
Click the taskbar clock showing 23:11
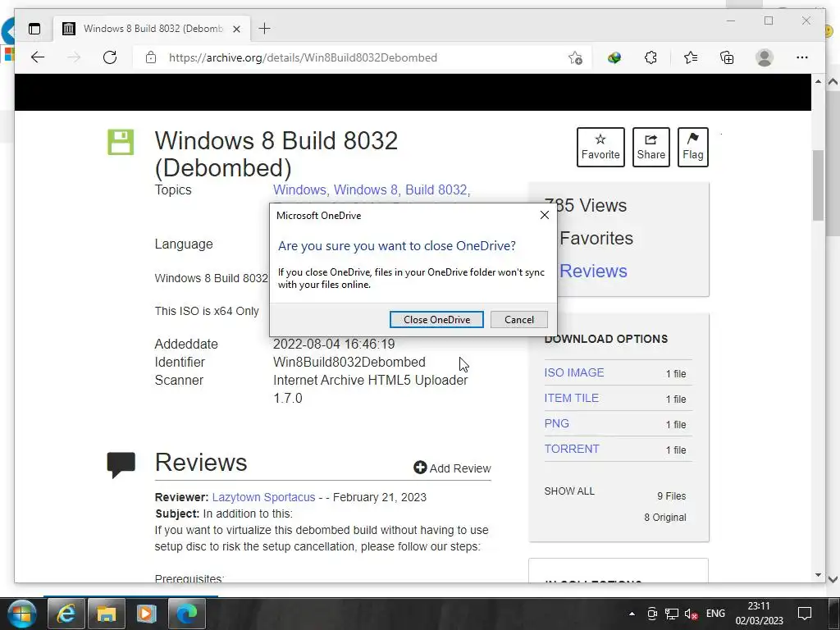759,614
